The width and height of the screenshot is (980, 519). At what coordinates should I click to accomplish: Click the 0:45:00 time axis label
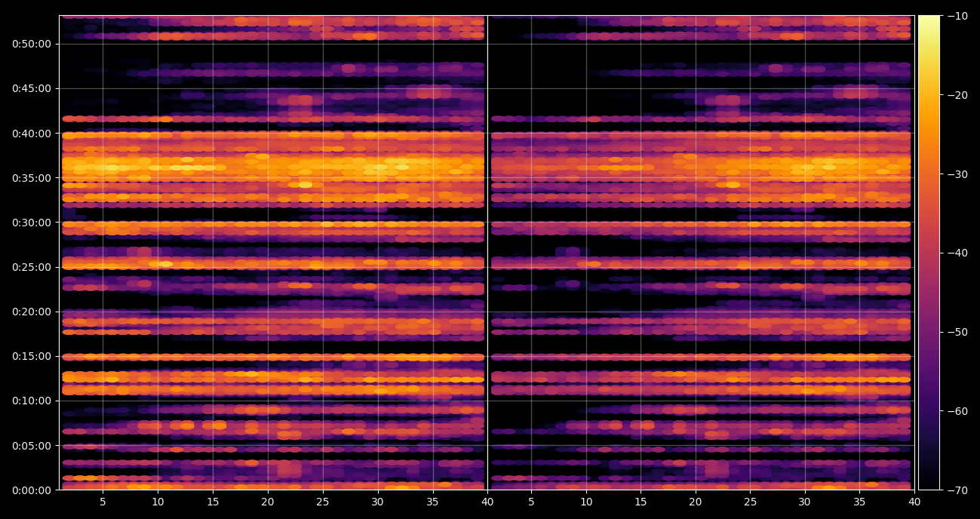tap(31, 88)
